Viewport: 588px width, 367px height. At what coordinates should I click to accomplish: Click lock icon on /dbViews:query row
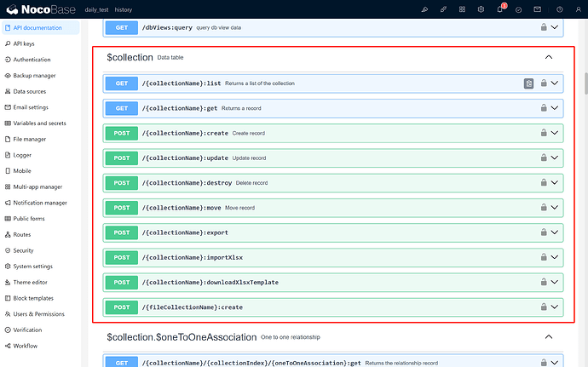pos(544,27)
